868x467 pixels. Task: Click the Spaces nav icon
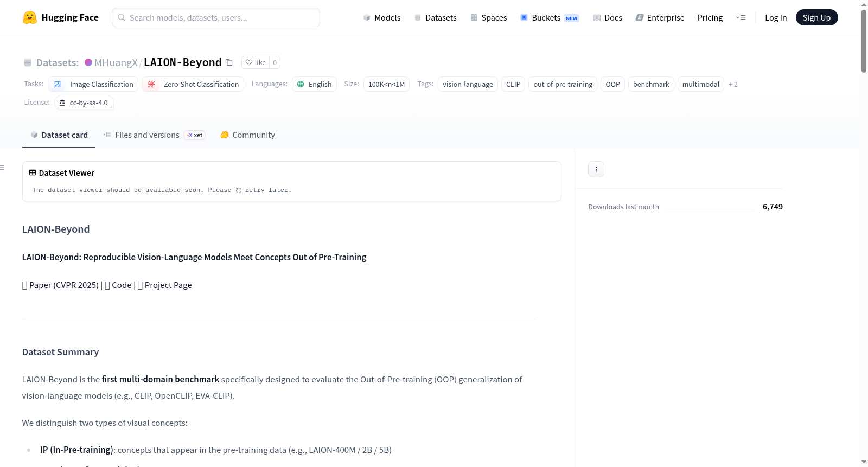(x=474, y=17)
